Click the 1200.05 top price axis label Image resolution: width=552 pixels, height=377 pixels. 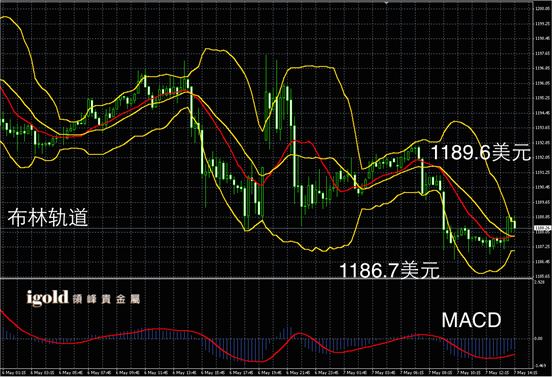[x=542, y=8]
